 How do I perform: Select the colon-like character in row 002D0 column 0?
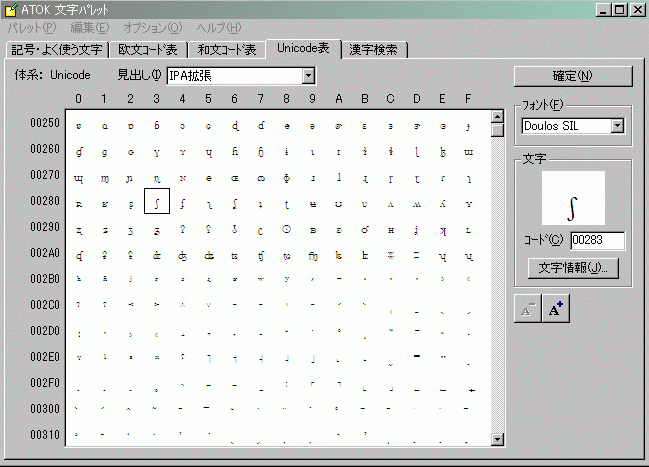point(79,334)
